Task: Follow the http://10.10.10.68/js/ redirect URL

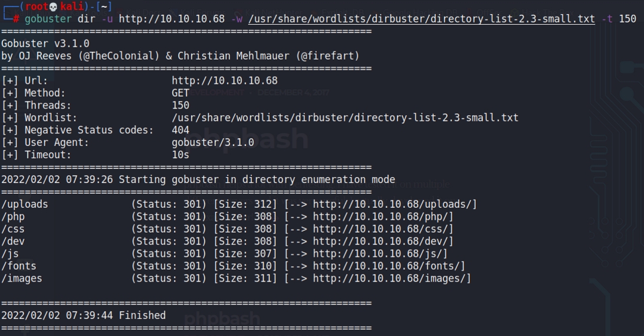Action: pos(380,254)
